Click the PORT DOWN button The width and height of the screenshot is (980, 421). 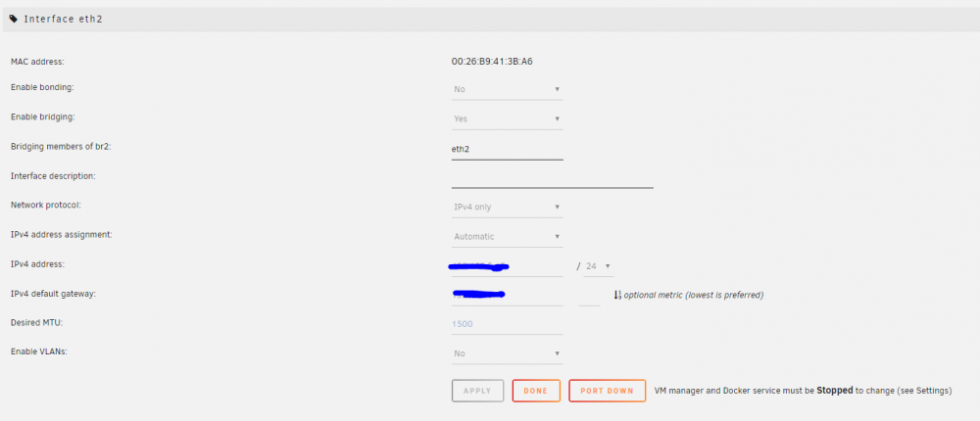(x=607, y=391)
